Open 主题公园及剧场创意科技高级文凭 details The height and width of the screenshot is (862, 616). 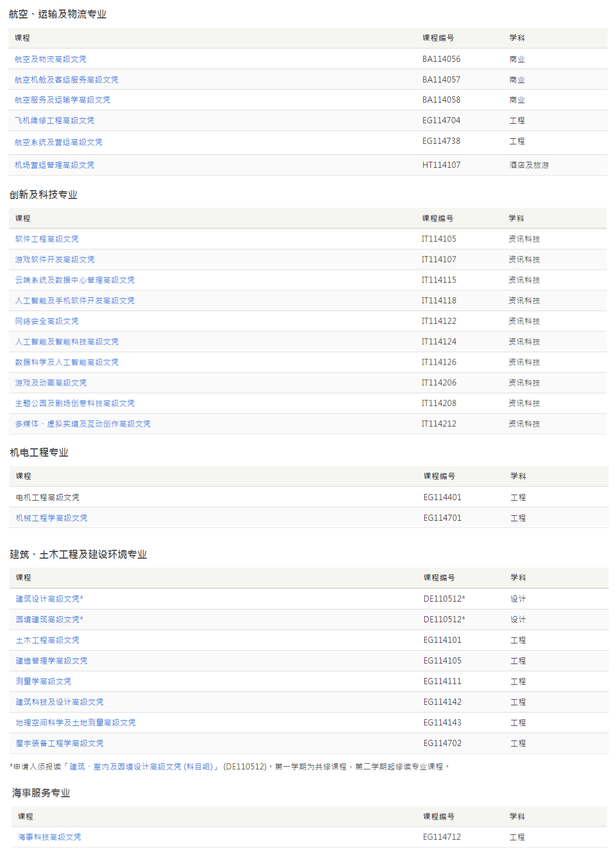click(x=75, y=403)
